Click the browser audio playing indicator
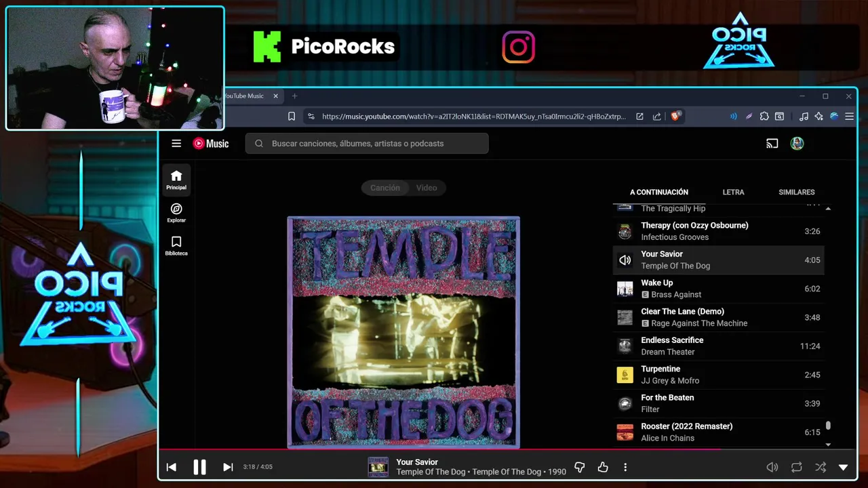Image resolution: width=868 pixels, height=488 pixels. click(x=733, y=117)
